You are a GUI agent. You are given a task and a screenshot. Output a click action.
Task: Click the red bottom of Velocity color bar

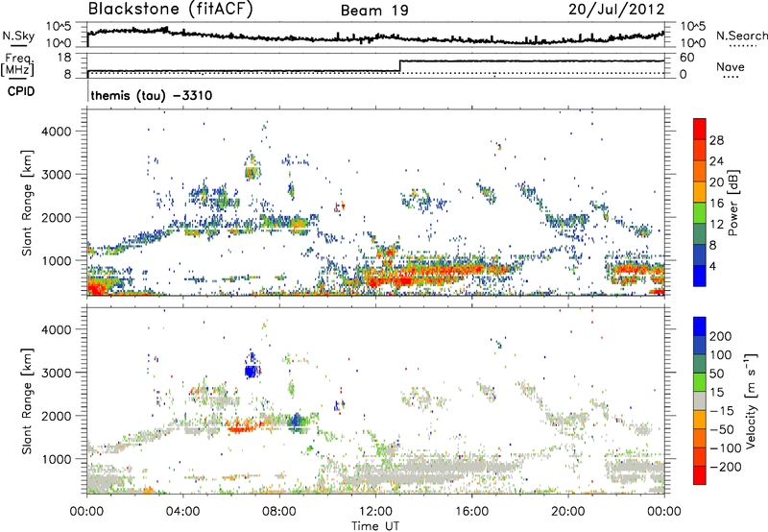(x=700, y=475)
